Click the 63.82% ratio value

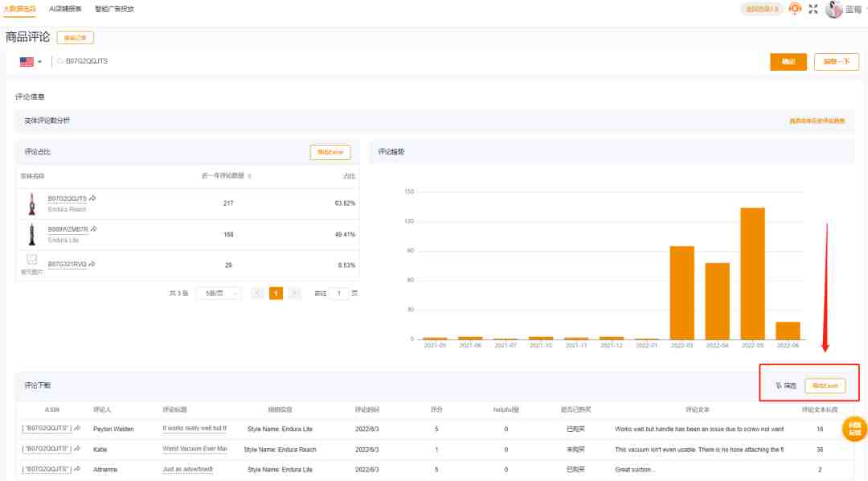(x=345, y=203)
